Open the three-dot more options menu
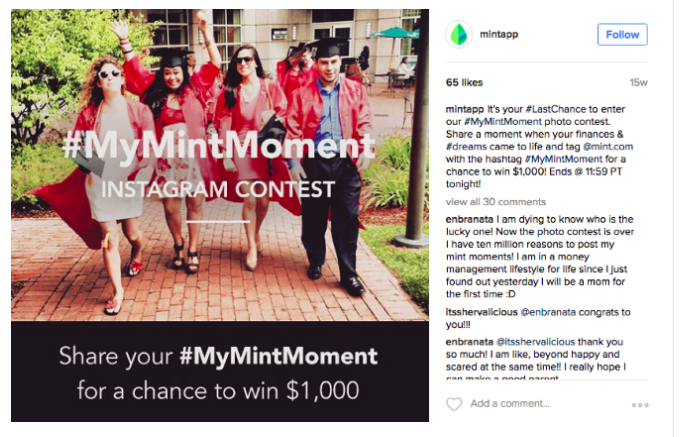The height and width of the screenshot is (437, 682). pos(640,405)
